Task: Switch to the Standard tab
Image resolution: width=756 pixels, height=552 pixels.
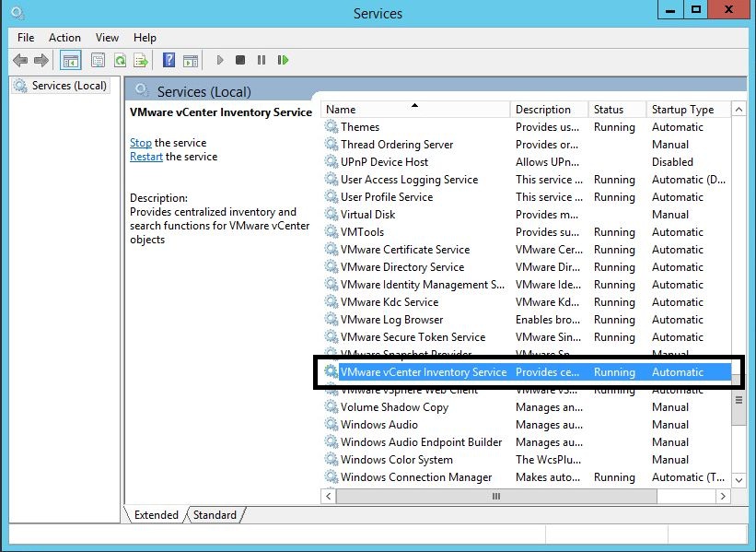Action: (x=215, y=515)
